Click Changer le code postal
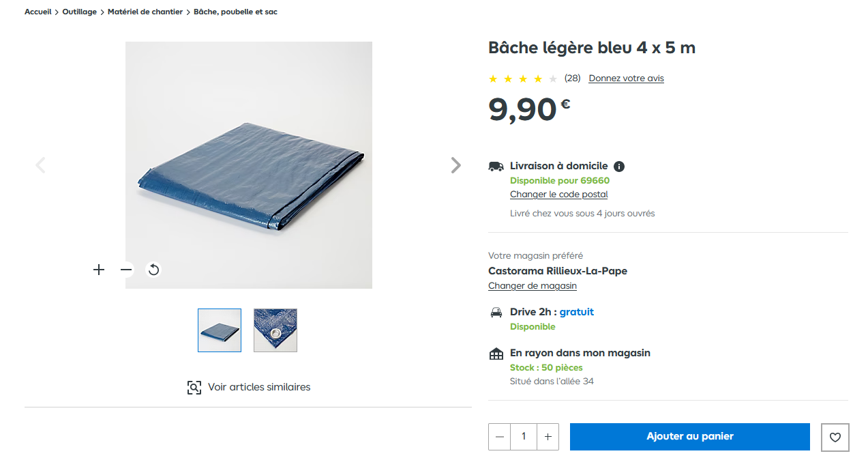 tap(559, 195)
